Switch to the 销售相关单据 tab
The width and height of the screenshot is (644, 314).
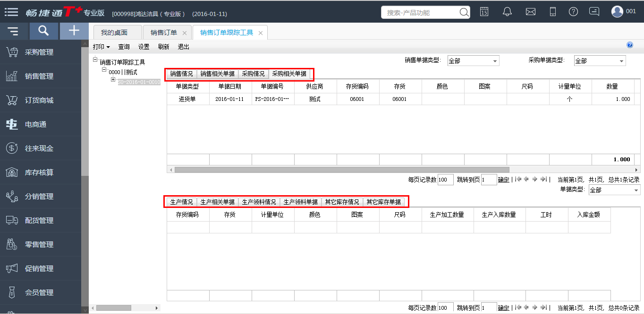[x=217, y=74]
